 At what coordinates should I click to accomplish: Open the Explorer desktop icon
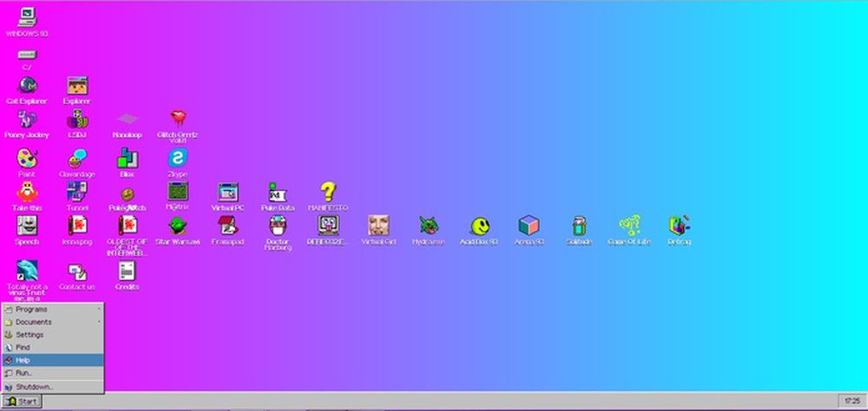77,85
